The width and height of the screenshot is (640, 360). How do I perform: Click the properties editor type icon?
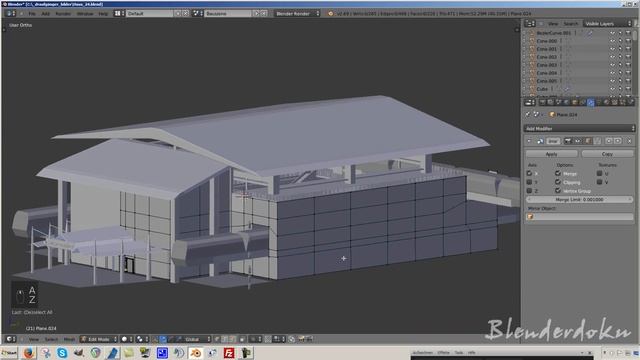click(529, 102)
